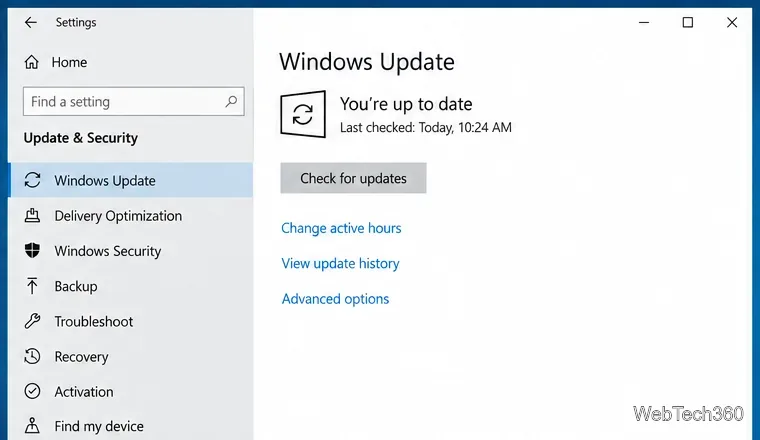Click the Windows Security shield icon
This screenshot has height=440, width=760.
tap(32, 251)
